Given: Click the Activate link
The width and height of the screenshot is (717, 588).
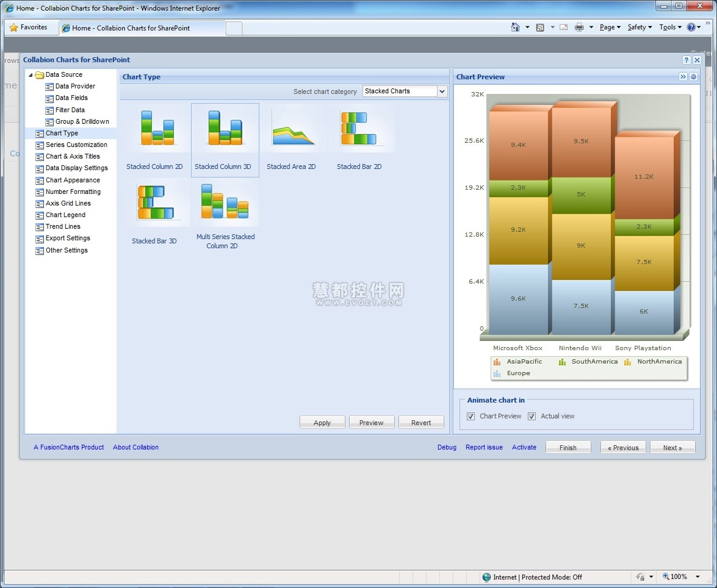Looking at the screenshot, I should click(x=524, y=447).
